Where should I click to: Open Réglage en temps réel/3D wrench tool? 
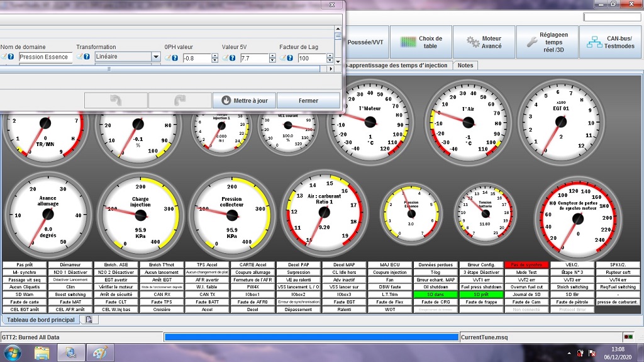pos(547,42)
